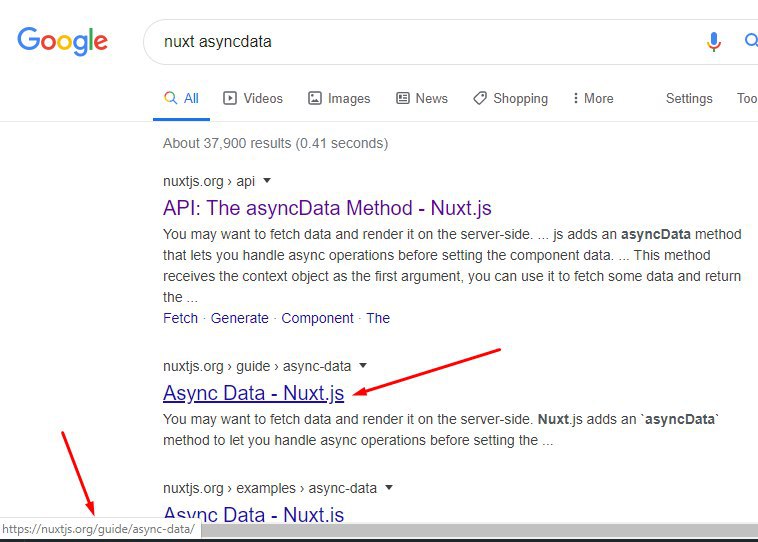
Task: Open the Shopping tab
Action: (510, 99)
